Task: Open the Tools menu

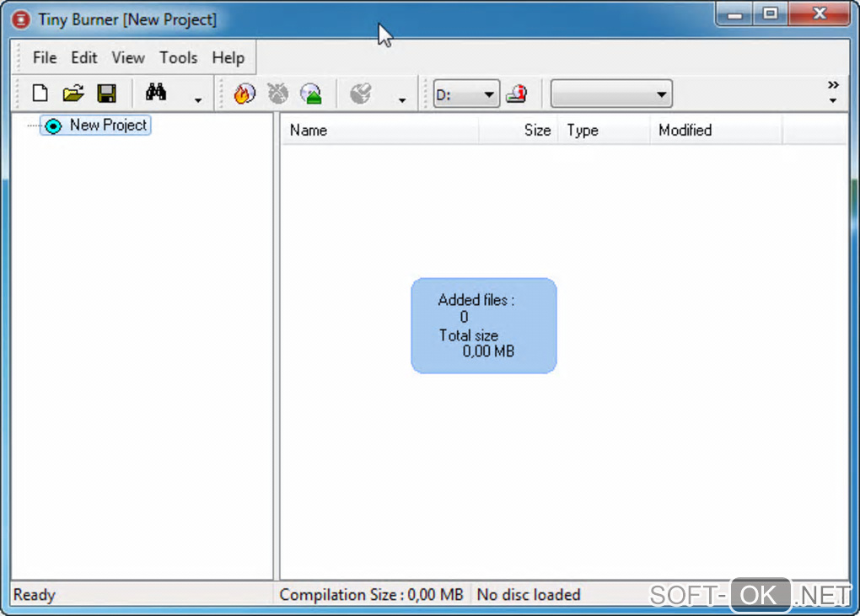Action: [178, 57]
